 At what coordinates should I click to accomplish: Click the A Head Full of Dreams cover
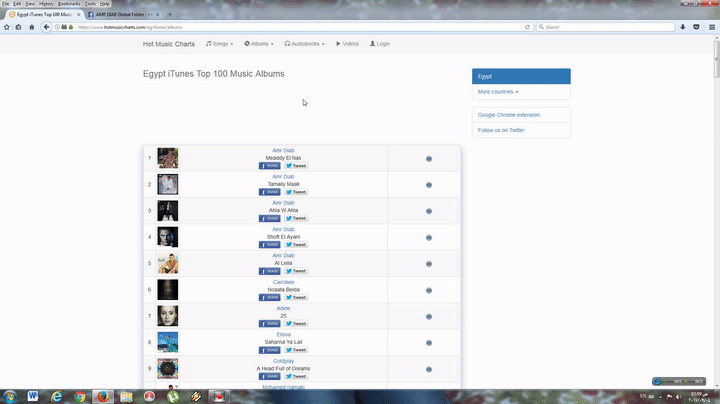(x=168, y=369)
